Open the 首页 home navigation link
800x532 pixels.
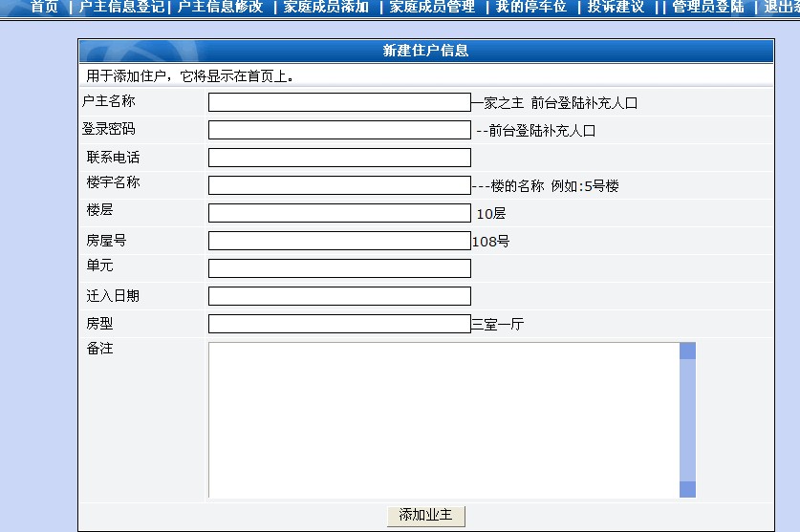[44, 7]
